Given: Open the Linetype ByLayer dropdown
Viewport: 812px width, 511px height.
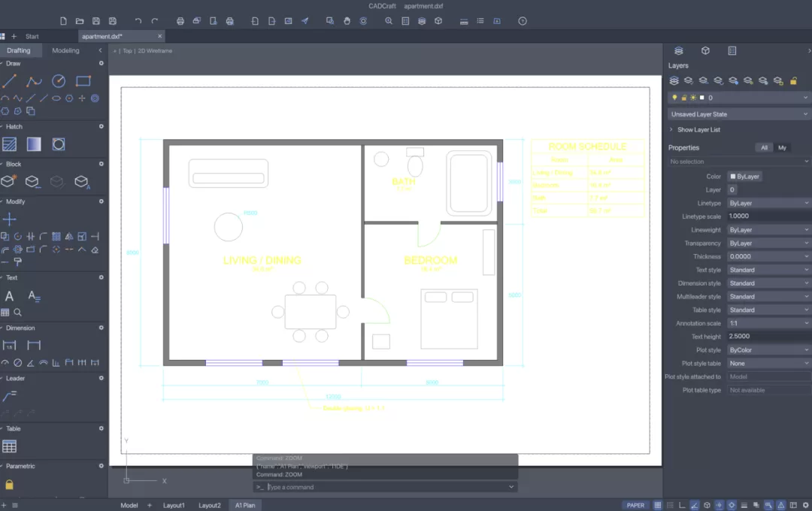Looking at the screenshot, I should 768,204.
